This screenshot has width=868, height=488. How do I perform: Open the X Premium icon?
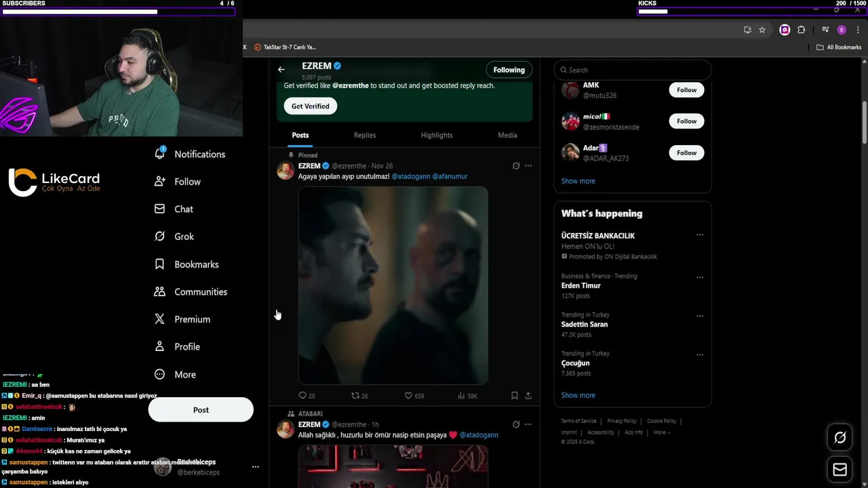pyautogui.click(x=160, y=319)
